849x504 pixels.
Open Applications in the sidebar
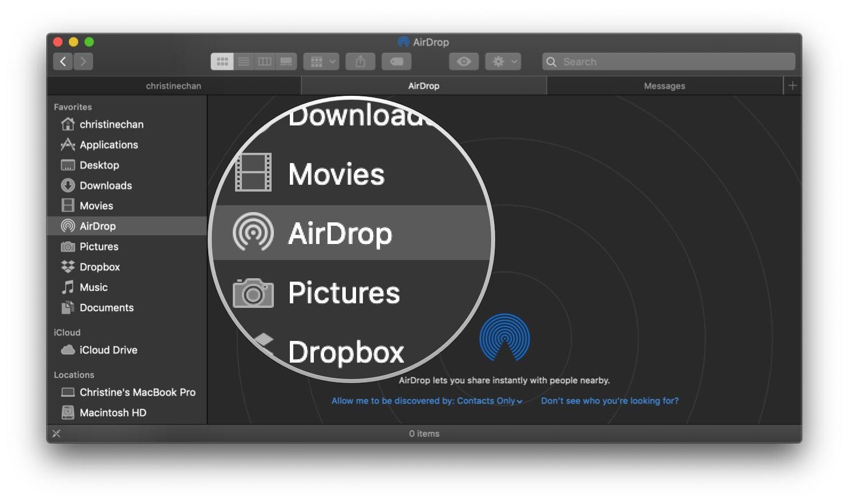tap(127, 145)
